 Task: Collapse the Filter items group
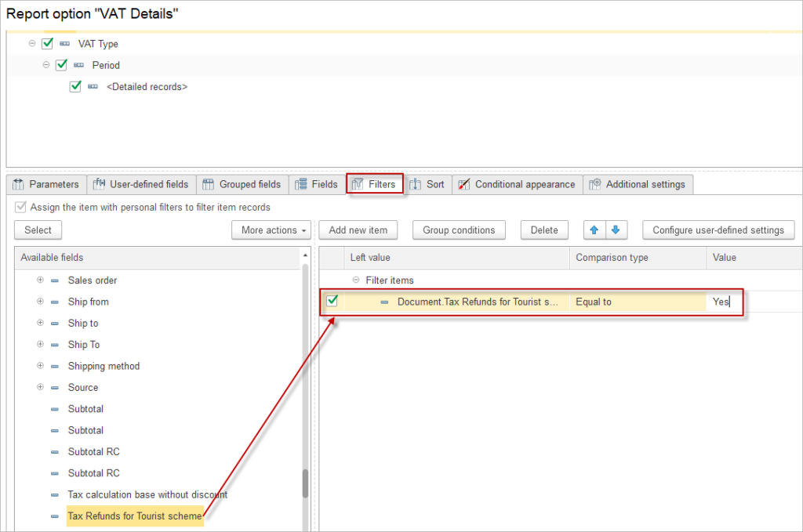(356, 280)
